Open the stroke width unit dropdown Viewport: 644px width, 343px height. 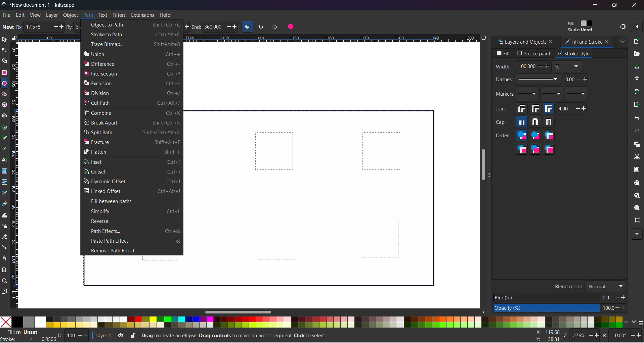pos(567,66)
